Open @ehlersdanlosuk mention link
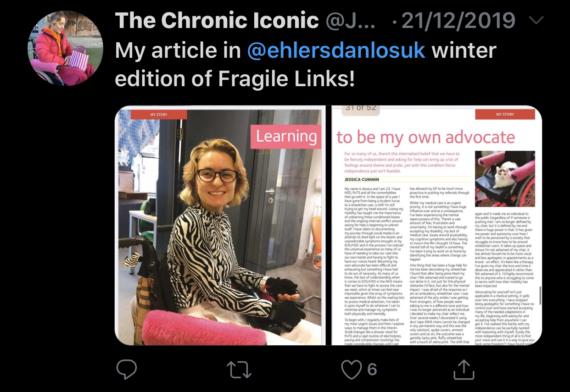 point(336,50)
